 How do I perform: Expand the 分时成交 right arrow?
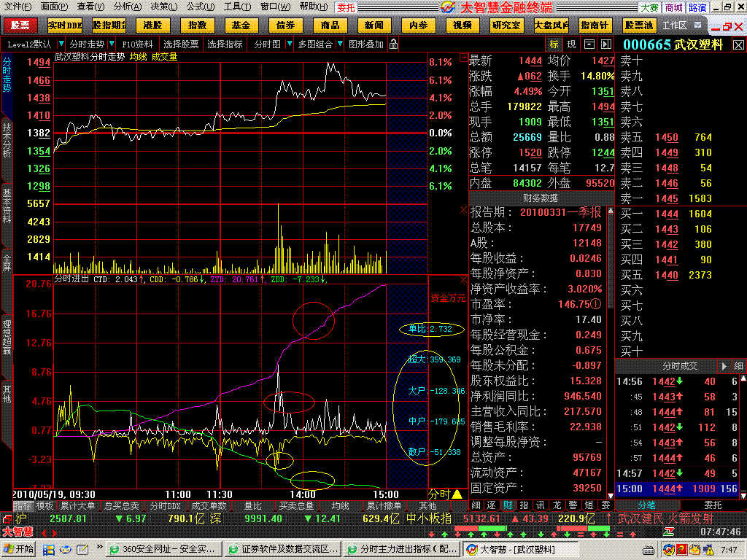tap(724, 366)
